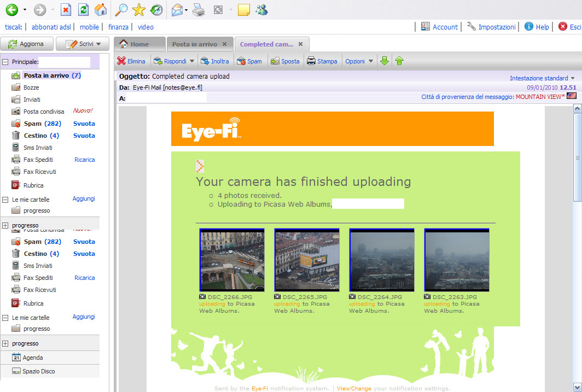Viewport: 582px width, 392px height.
Task: Open the messenger people icon
Action: click(x=261, y=10)
